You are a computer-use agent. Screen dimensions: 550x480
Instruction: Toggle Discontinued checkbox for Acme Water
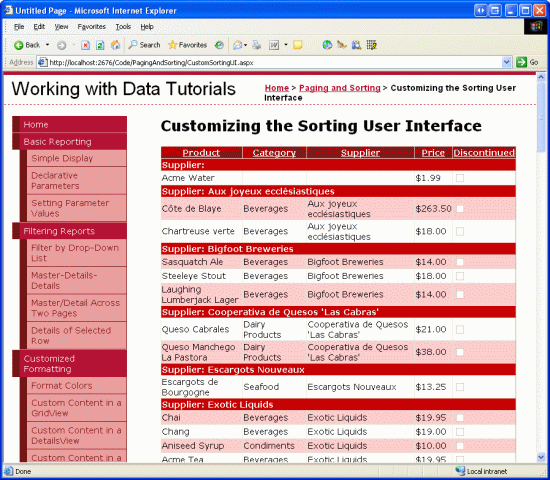coord(460,178)
